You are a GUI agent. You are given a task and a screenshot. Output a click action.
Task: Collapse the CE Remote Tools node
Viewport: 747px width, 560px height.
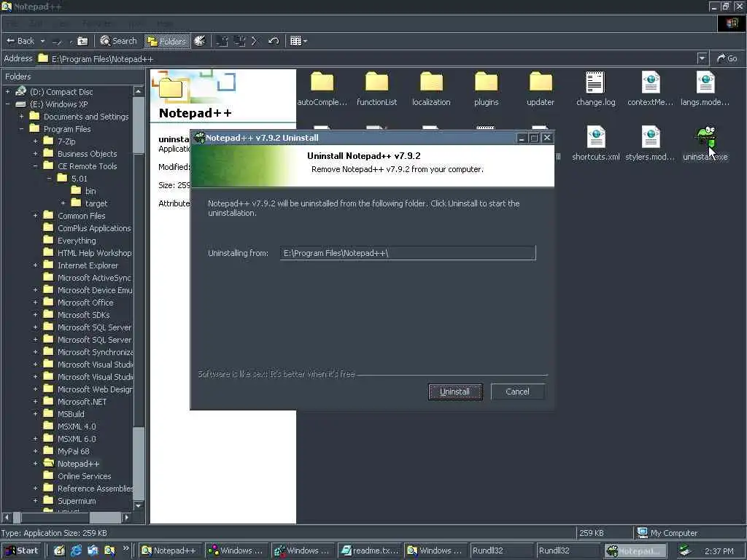click(x=35, y=166)
